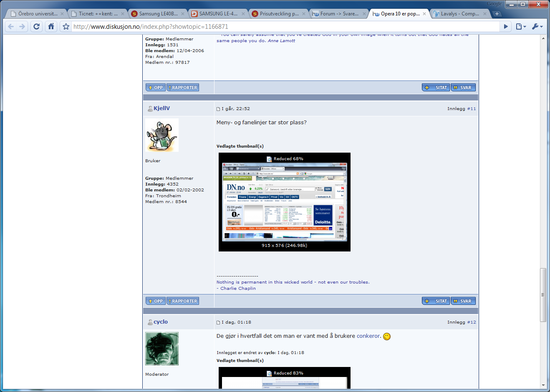Open the home page via house icon
Viewport: 550px width, 392px height.
click(x=51, y=26)
